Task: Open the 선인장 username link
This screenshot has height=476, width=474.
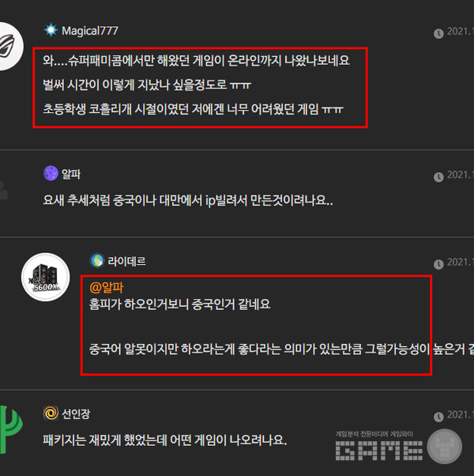Action: click(x=76, y=414)
